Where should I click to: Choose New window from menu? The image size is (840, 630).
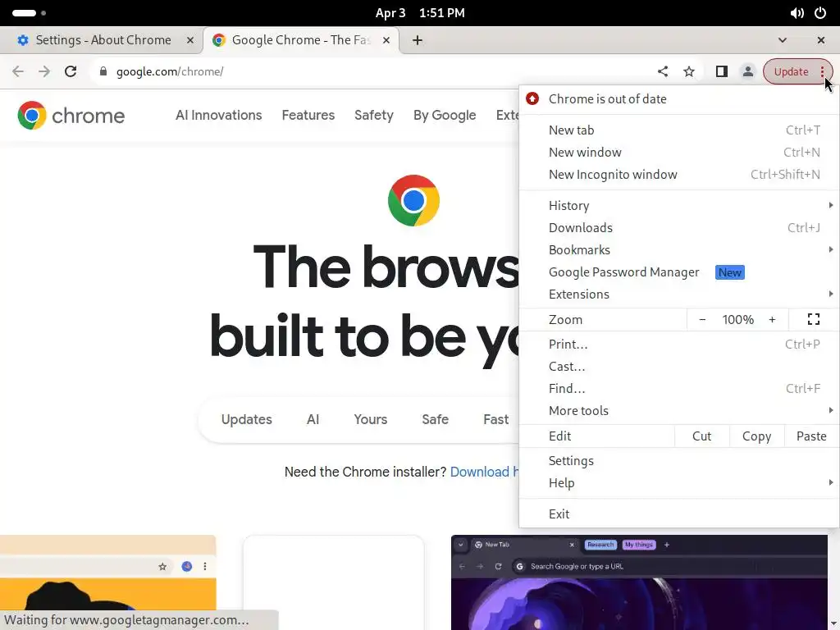pos(678,152)
